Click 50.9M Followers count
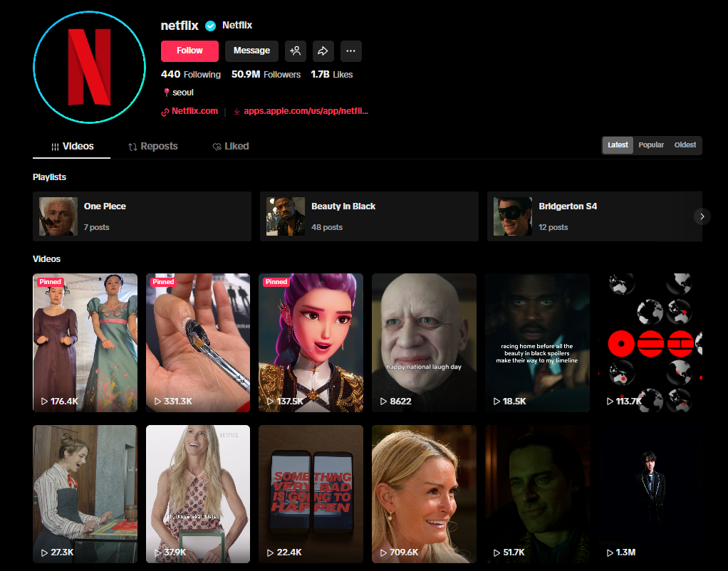This screenshot has height=571, width=728. pos(266,74)
